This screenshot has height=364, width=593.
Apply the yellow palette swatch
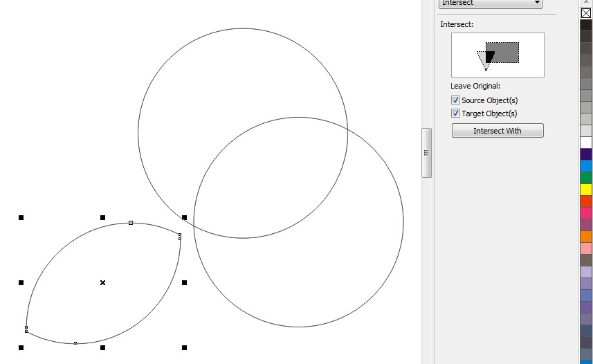pos(586,189)
